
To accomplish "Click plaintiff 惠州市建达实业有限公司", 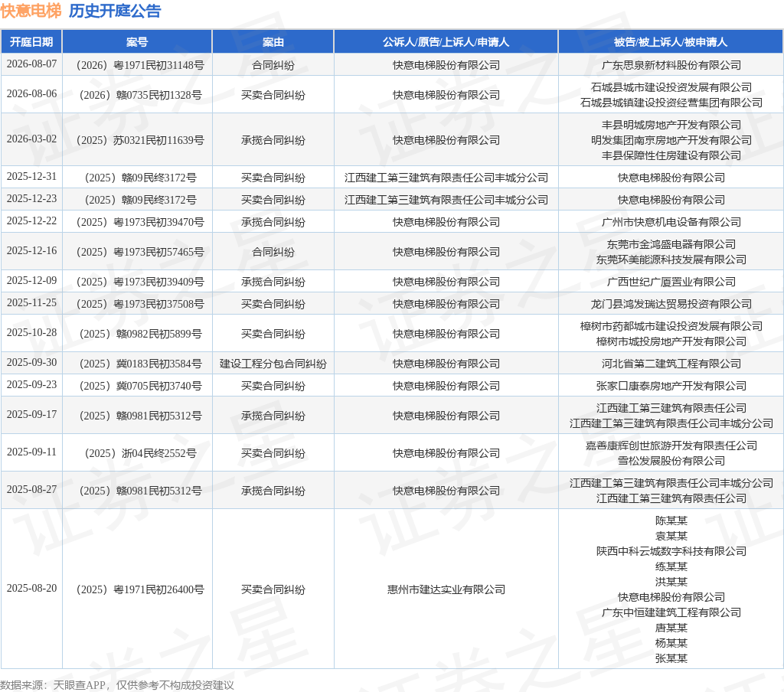I will coord(446,589).
